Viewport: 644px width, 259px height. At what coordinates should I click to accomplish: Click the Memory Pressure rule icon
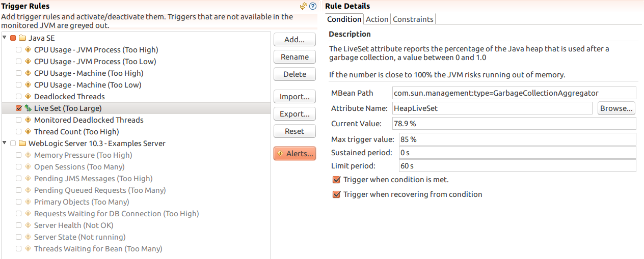coord(28,155)
